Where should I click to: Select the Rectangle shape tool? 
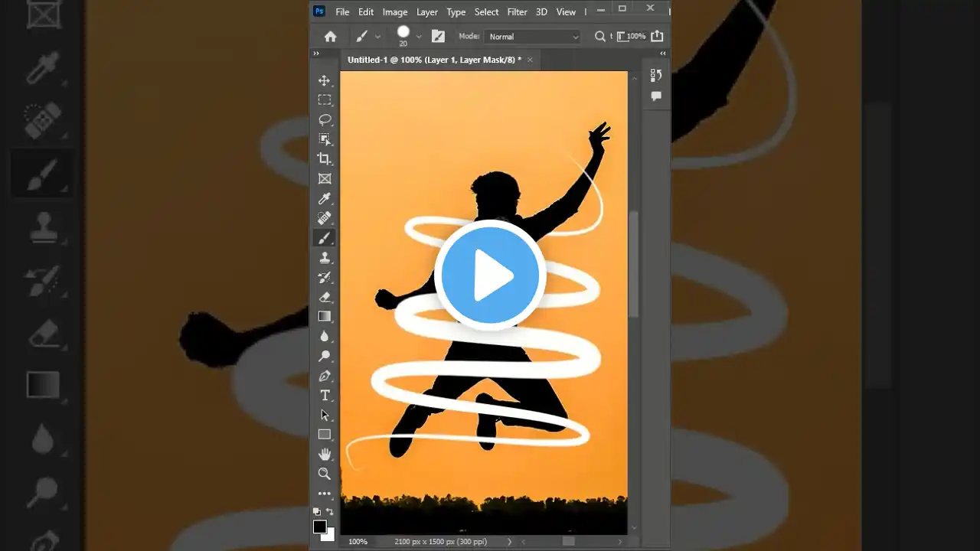pos(325,435)
